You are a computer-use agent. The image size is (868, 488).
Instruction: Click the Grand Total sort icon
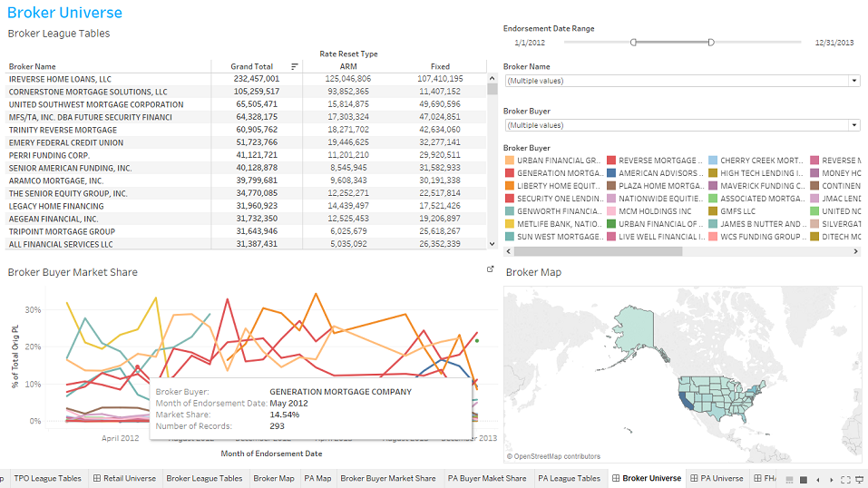click(295, 66)
